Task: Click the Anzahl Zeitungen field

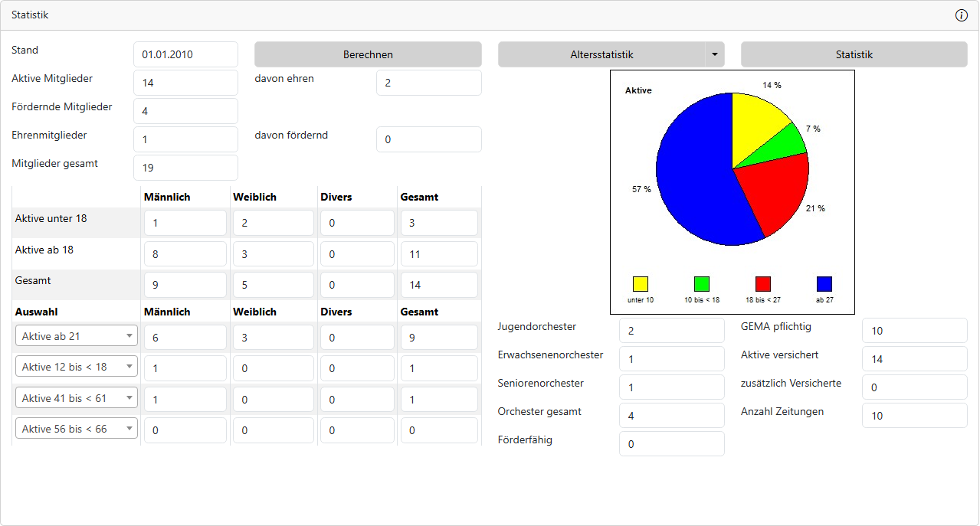Action: (x=914, y=416)
